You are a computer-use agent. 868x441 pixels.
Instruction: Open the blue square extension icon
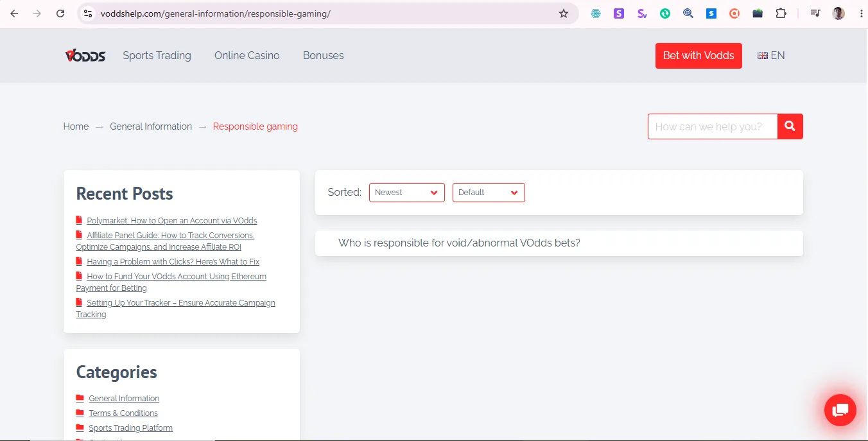coord(711,13)
